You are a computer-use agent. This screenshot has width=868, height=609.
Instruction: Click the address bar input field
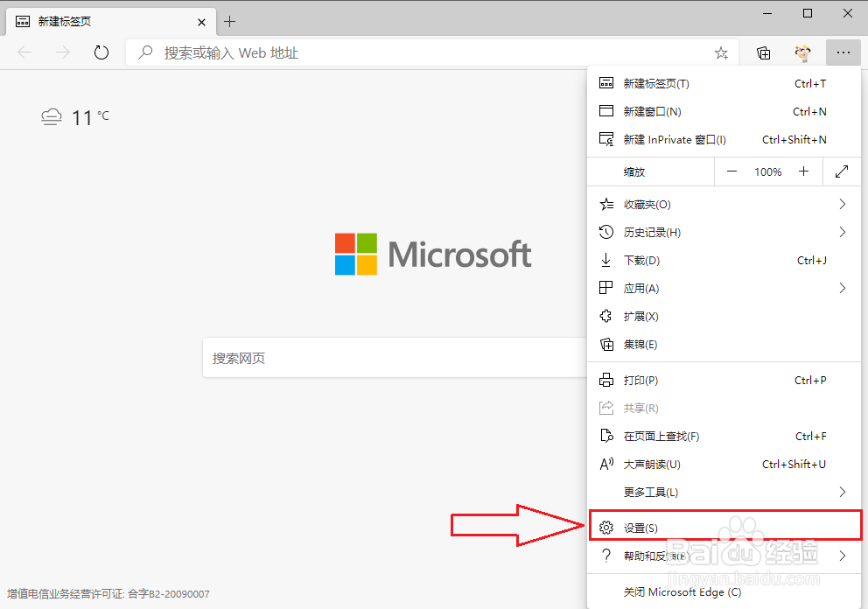[431, 53]
